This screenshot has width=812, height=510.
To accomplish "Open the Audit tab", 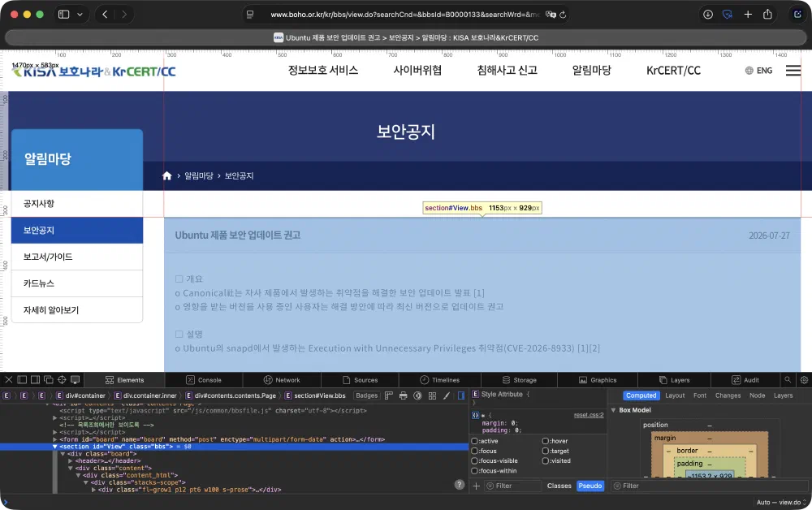I will (745, 379).
